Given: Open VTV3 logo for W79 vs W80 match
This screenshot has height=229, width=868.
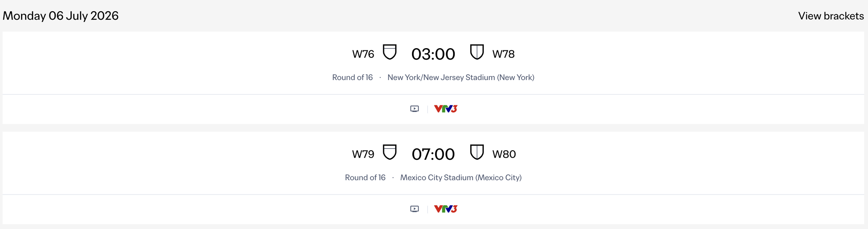Looking at the screenshot, I should (446, 209).
